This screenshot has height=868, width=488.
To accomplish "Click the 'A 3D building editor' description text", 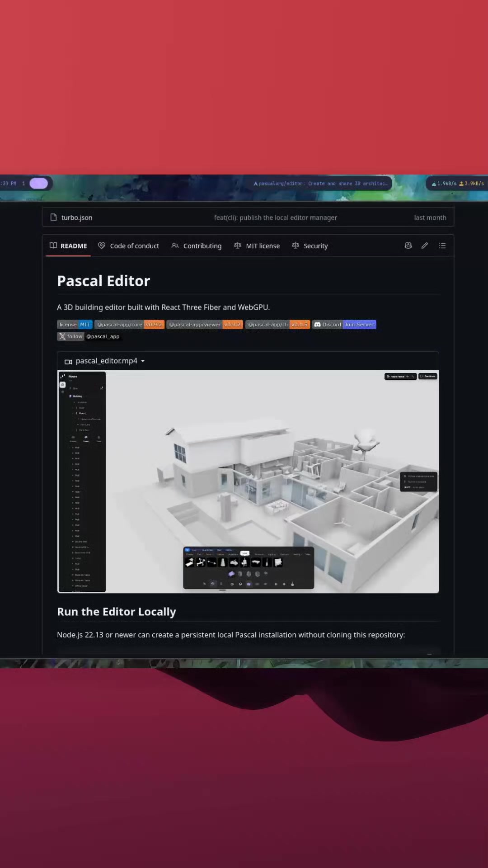I will pos(163,307).
